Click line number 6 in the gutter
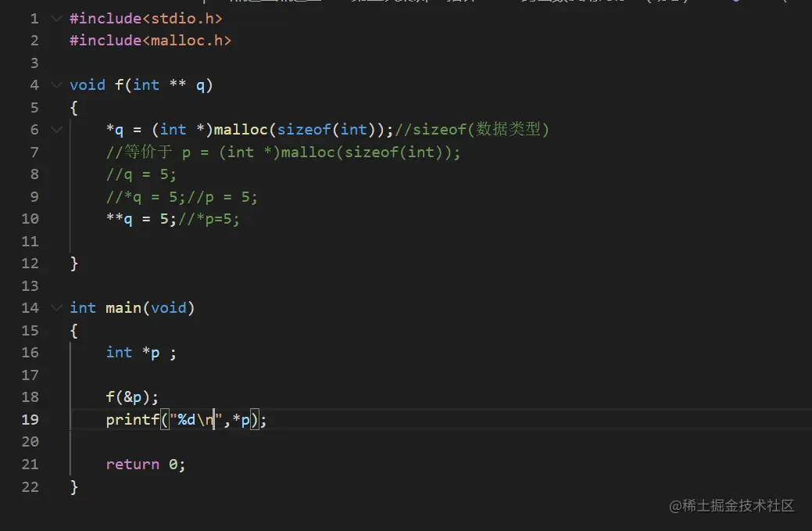This screenshot has height=531, width=812. pos(34,130)
